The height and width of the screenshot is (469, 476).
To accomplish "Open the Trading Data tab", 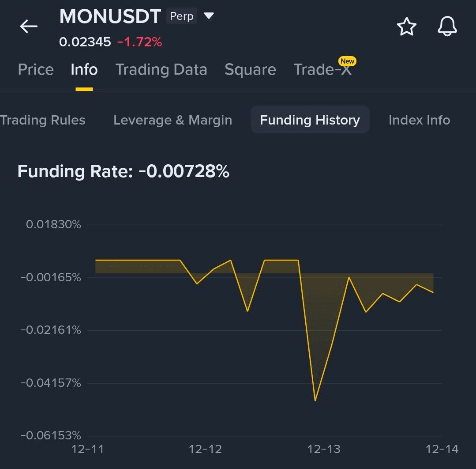I will point(161,70).
